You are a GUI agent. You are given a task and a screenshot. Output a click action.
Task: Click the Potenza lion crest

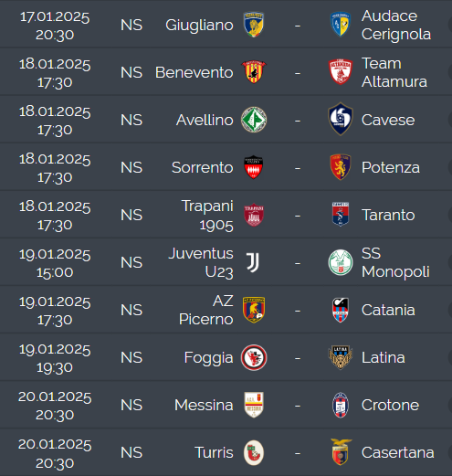click(341, 167)
